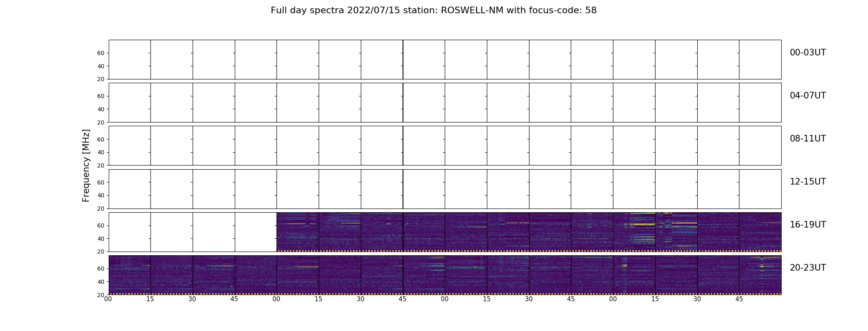Screen dimensions: 868x331
Task: Click the last spectrogram segment in the 20-23UT row
Action: point(760,275)
